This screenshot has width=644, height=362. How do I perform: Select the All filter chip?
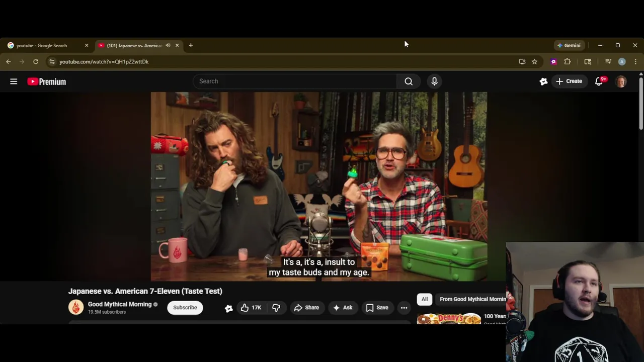[x=425, y=299]
